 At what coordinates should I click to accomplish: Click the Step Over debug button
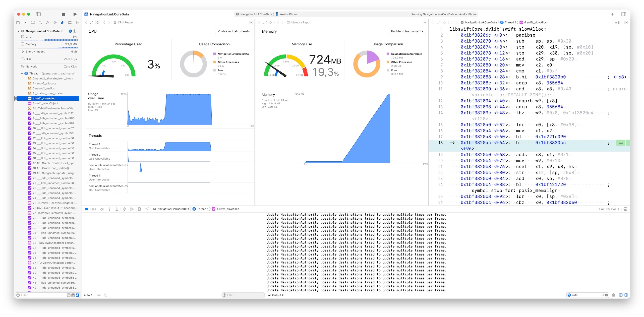pos(102,209)
